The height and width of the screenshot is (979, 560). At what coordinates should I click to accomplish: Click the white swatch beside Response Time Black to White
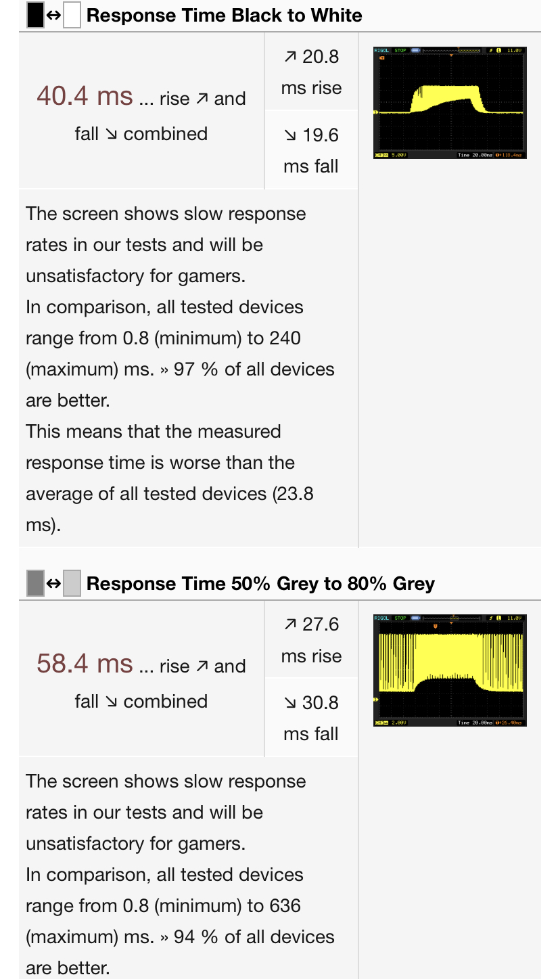72,15
